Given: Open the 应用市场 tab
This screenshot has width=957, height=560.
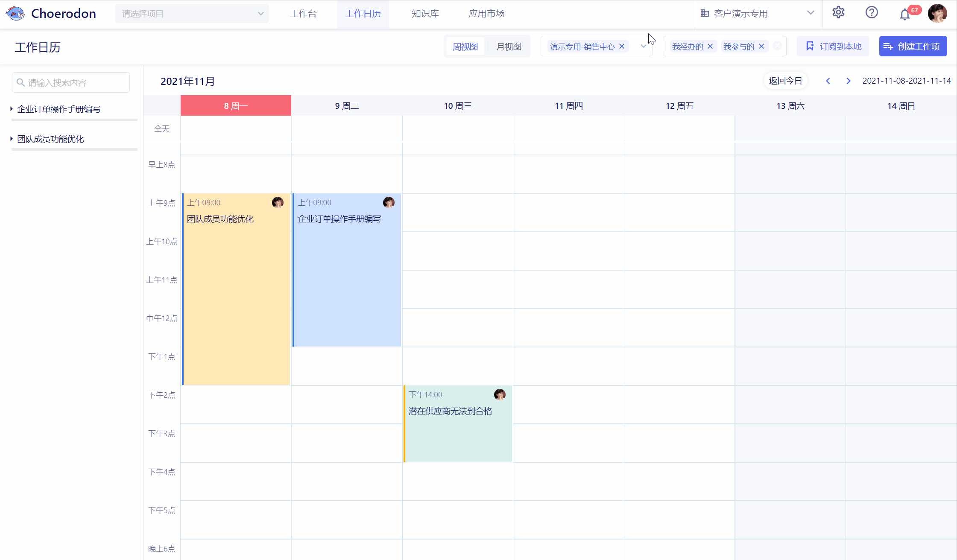Looking at the screenshot, I should (x=486, y=14).
